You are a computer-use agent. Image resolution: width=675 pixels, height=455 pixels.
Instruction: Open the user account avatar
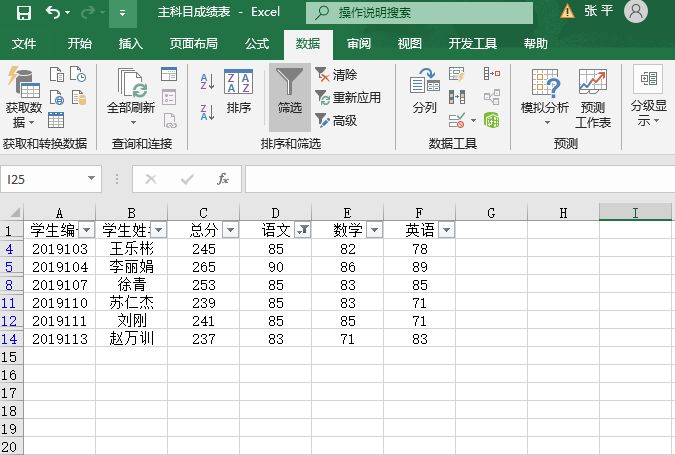636,12
